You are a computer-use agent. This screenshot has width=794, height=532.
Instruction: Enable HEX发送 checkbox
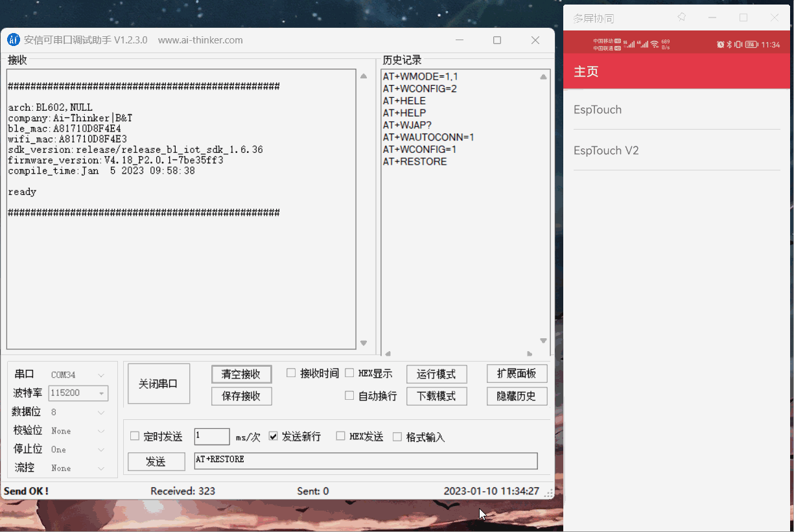pyautogui.click(x=340, y=436)
